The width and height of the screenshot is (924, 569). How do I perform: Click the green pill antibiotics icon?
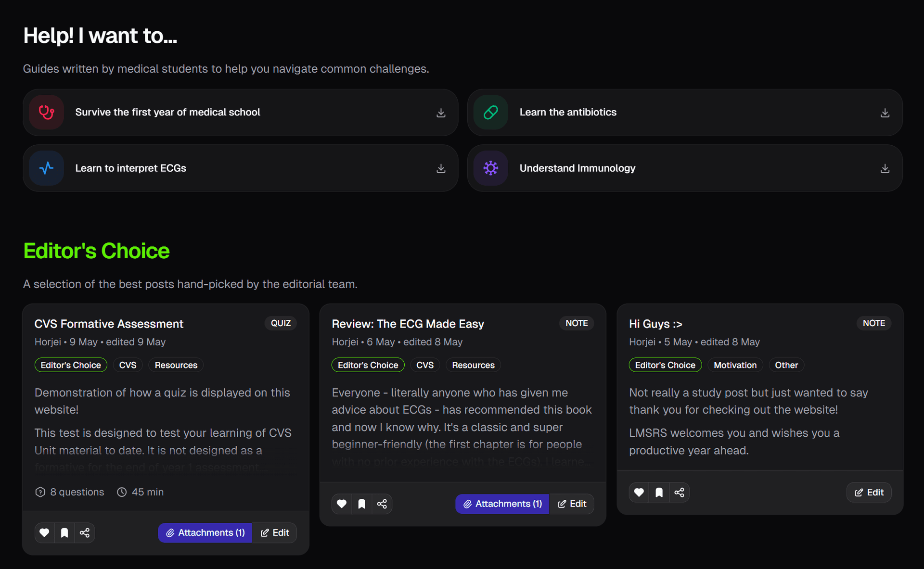point(490,112)
